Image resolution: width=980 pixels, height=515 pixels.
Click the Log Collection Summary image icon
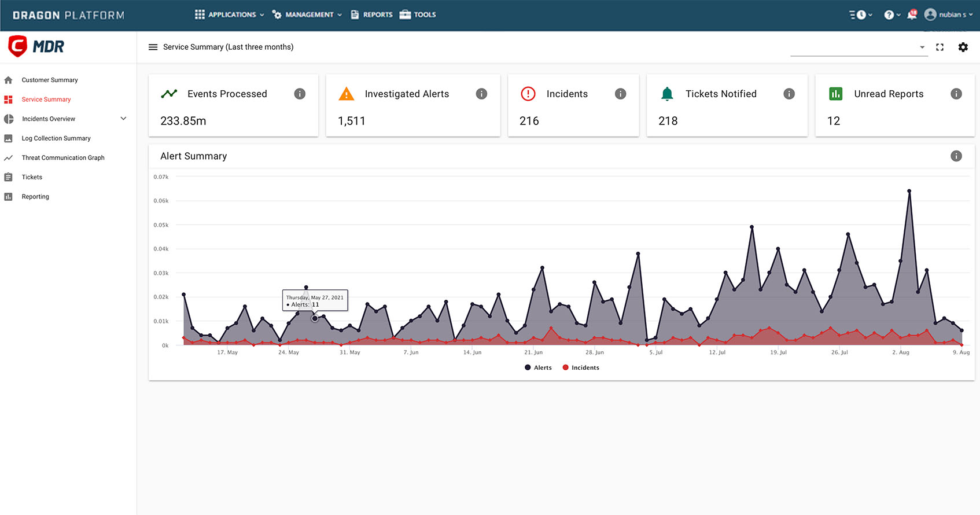click(x=8, y=138)
